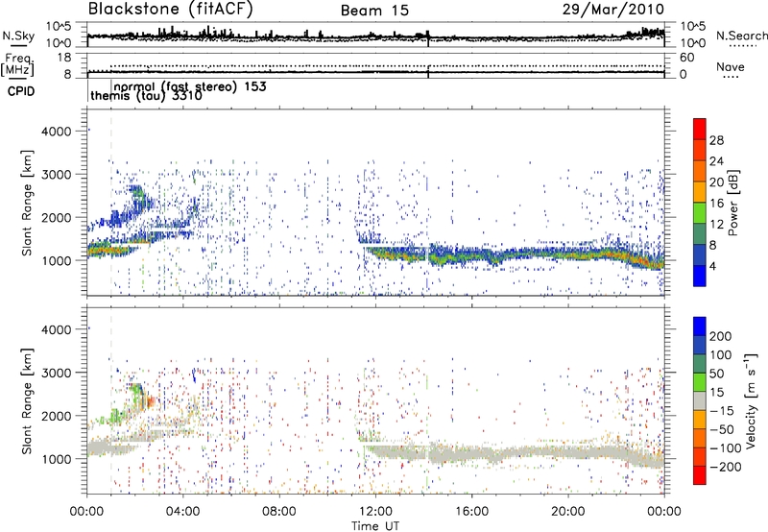Click the '1000' tick on the power panel
Viewport: 768px width, 532px height.
(56, 260)
